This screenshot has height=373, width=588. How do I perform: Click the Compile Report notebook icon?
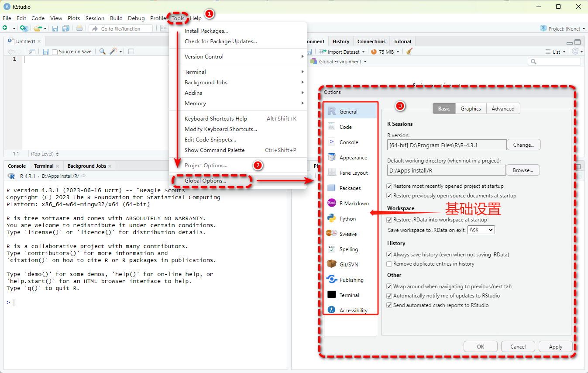(x=131, y=52)
